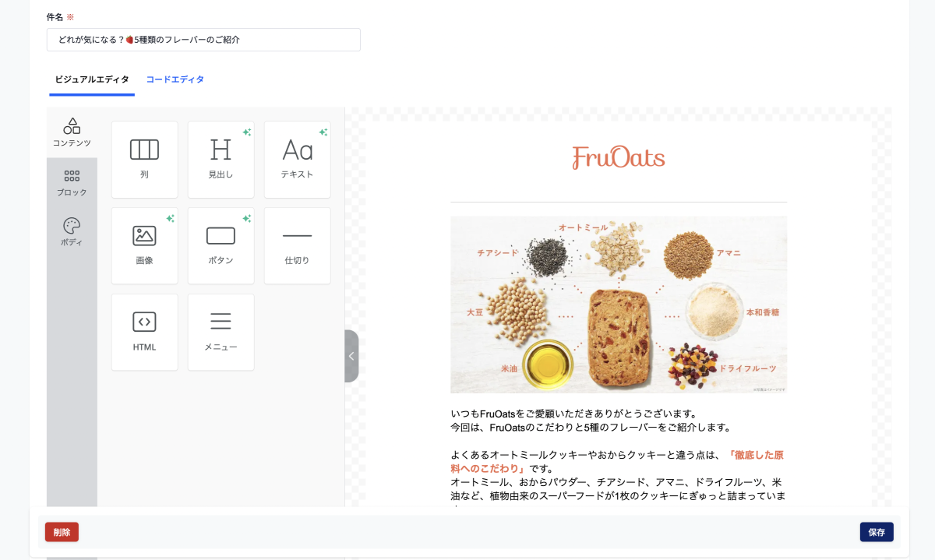Click the 削除 delete button
The image size is (935, 560).
(x=62, y=532)
